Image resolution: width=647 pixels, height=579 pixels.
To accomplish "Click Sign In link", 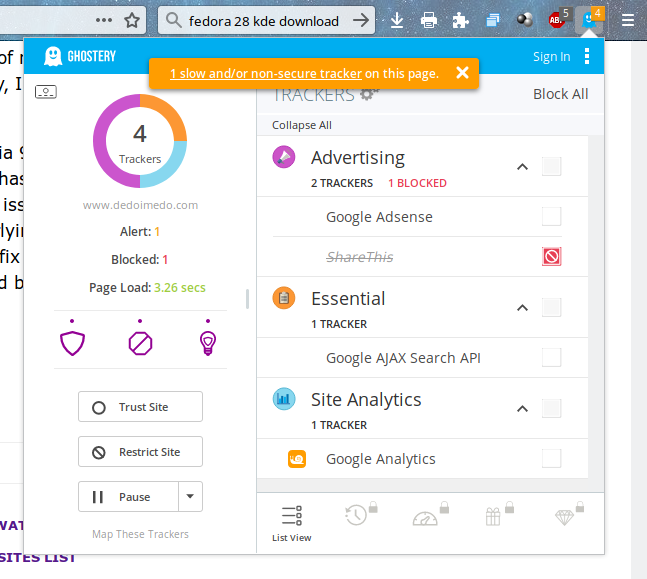I will click(551, 57).
